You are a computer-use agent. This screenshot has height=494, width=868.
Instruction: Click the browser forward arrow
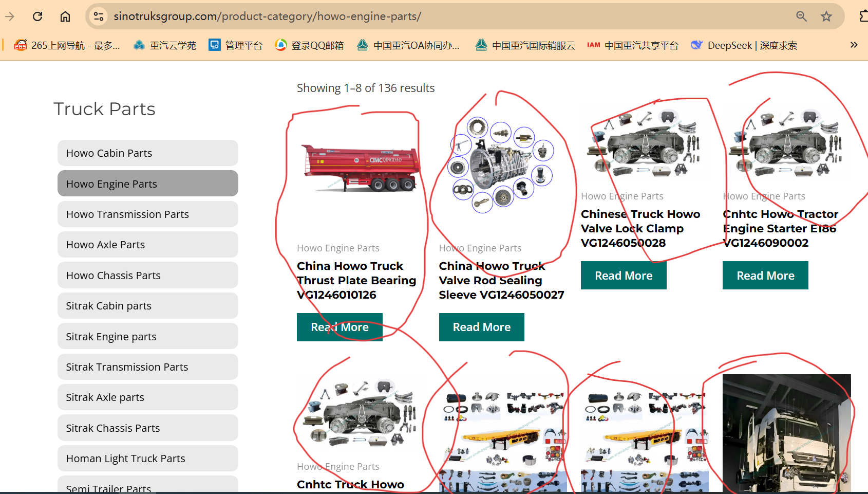(x=9, y=16)
